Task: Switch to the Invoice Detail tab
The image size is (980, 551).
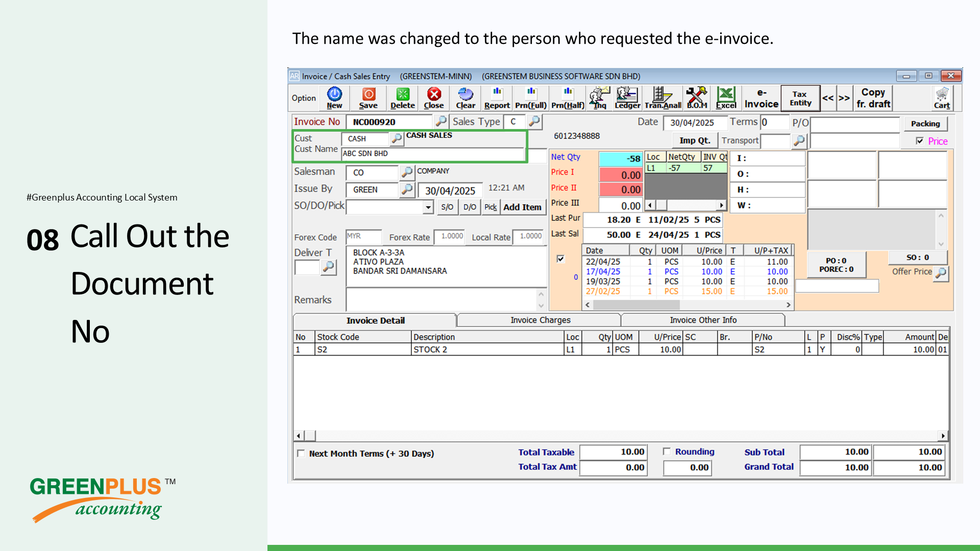Action: [x=375, y=320]
